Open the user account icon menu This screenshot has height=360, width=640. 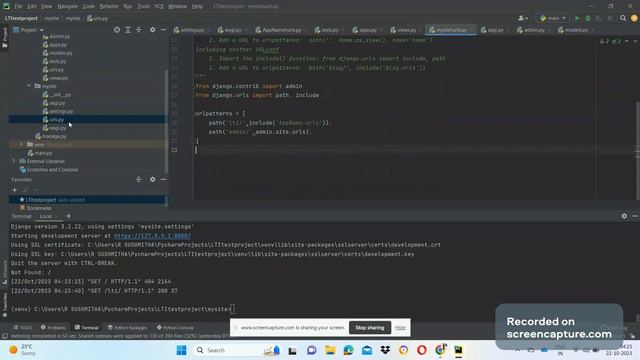point(522,18)
